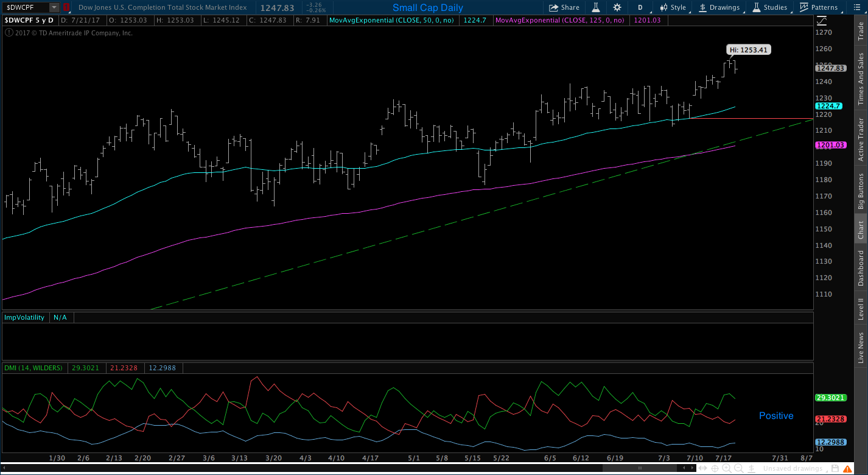The width and height of the screenshot is (868, 475).
Task: Open chart settings gear icon
Action: (617, 7)
